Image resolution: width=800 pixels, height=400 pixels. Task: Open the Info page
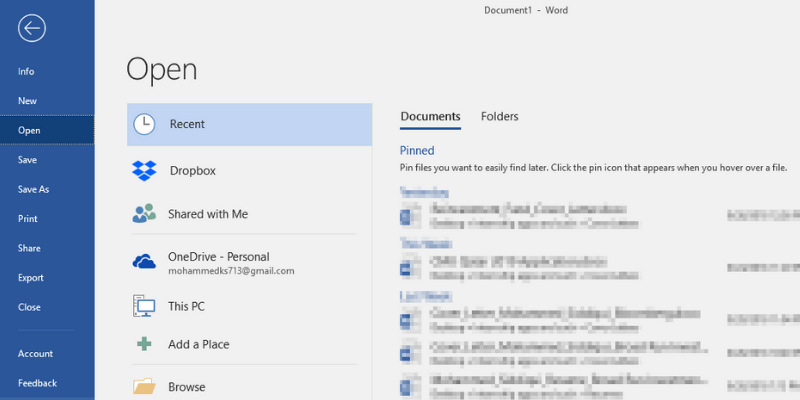(x=26, y=71)
